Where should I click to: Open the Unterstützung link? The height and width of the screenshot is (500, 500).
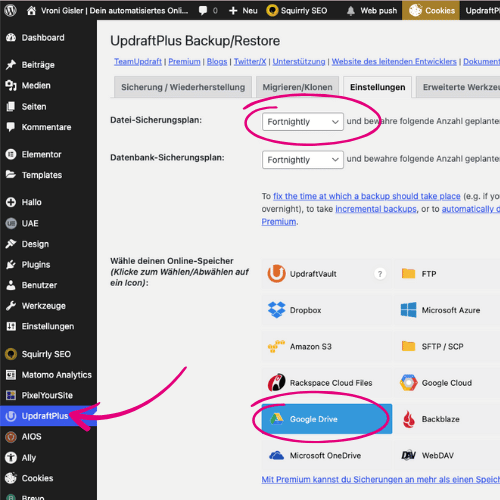(x=299, y=62)
